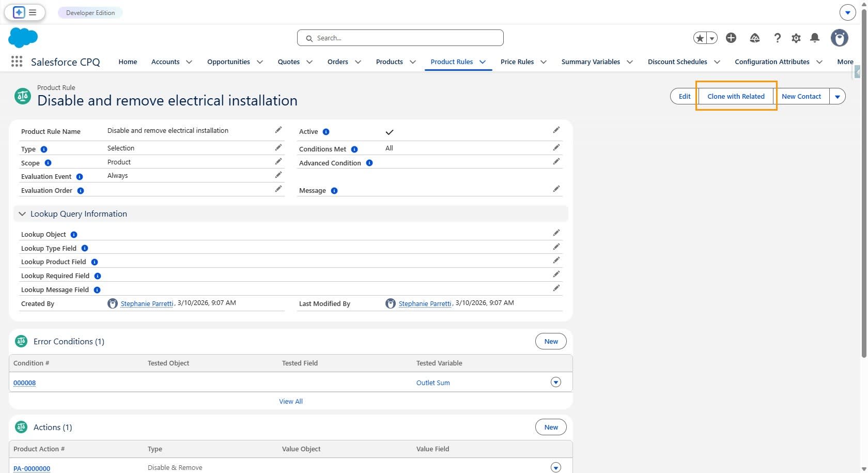Click the favorites star icon
This screenshot has height=473, width=868.
click(700, 38)
